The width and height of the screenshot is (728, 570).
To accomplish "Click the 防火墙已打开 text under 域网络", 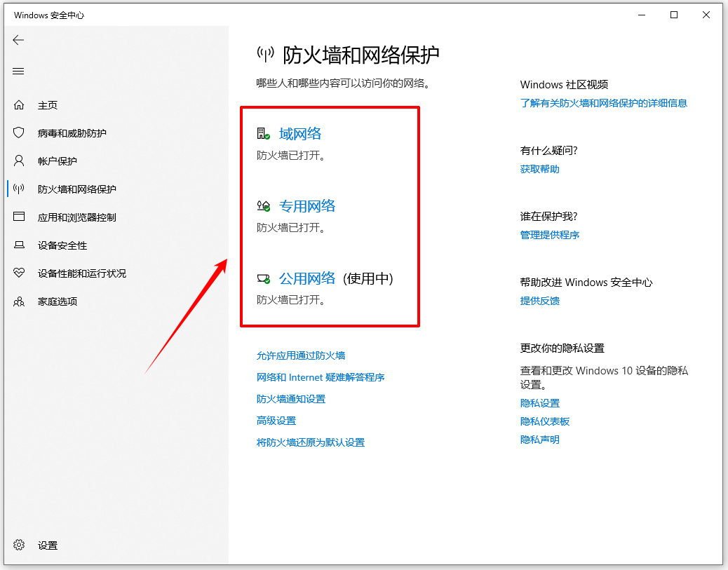I will point(290,156).
